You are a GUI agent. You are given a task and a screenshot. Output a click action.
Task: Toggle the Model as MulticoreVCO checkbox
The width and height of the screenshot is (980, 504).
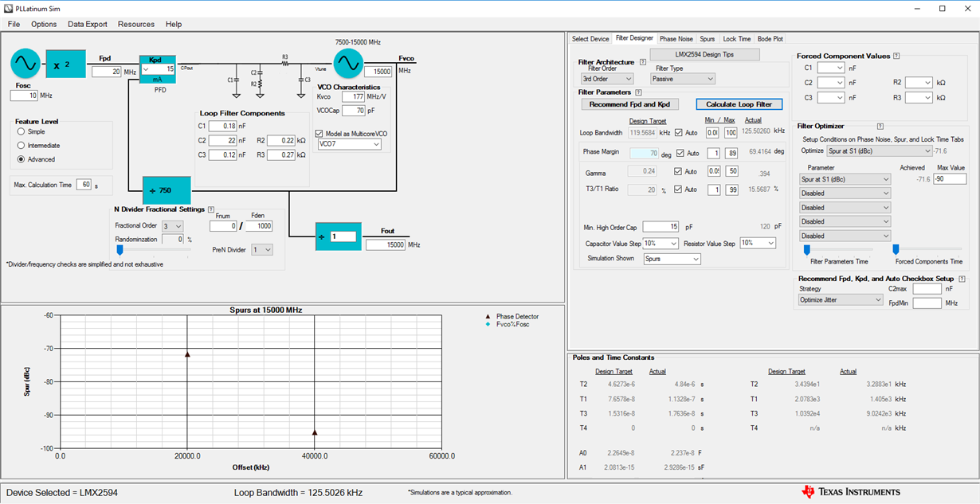tap(319, 134)
